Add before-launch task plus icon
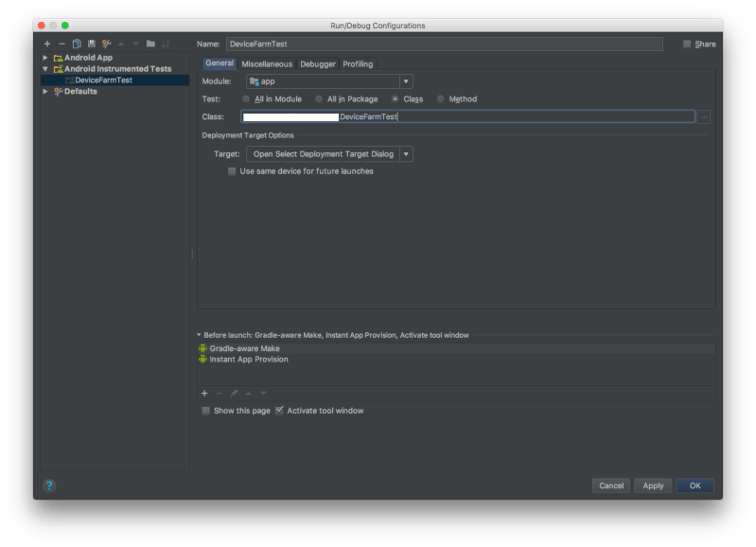 (204, 393)
